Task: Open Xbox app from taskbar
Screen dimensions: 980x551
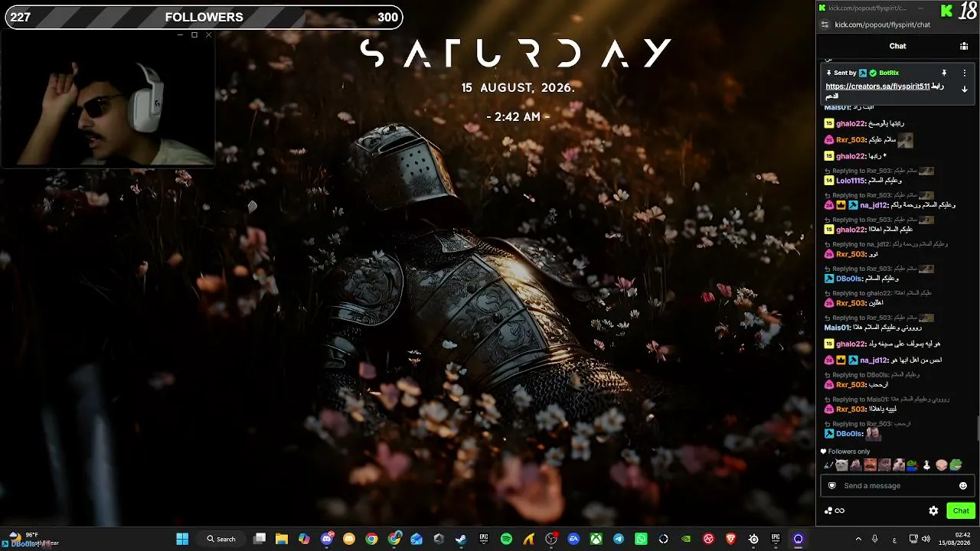Action: [x=596, y=539]
